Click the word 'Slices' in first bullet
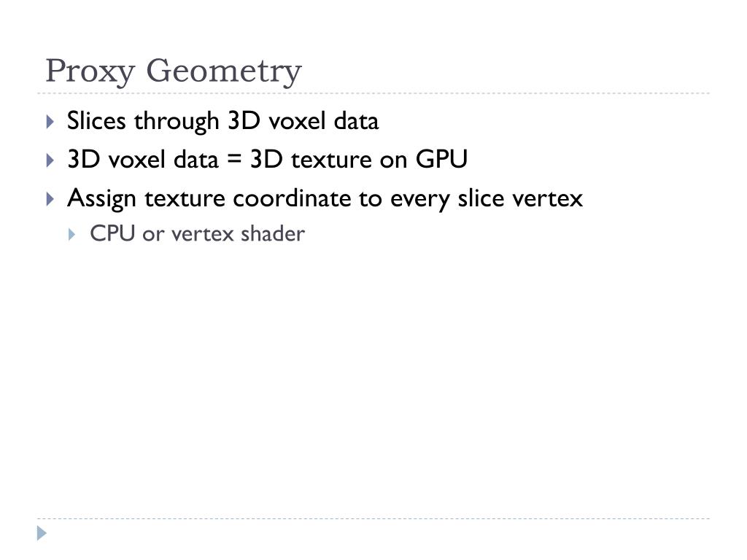Viewport: 747px width, 560px height. click(x=96, y=120)
